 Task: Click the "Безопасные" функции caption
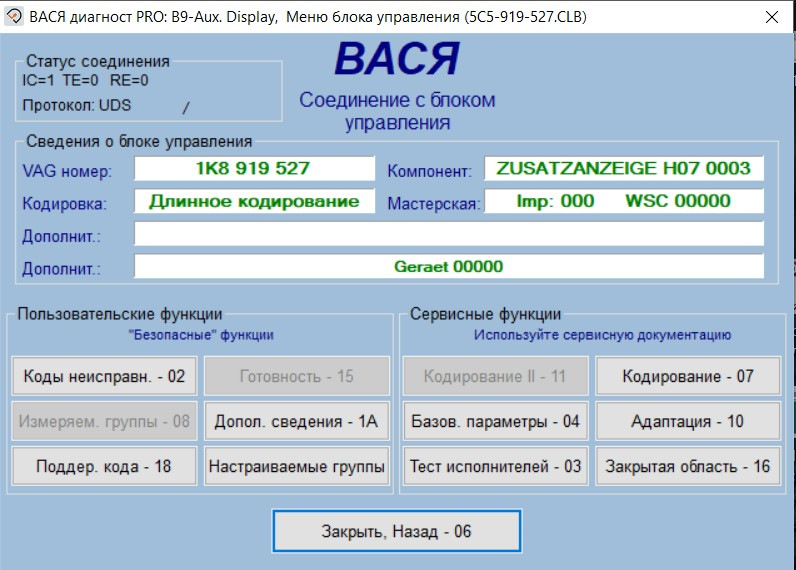201,335
